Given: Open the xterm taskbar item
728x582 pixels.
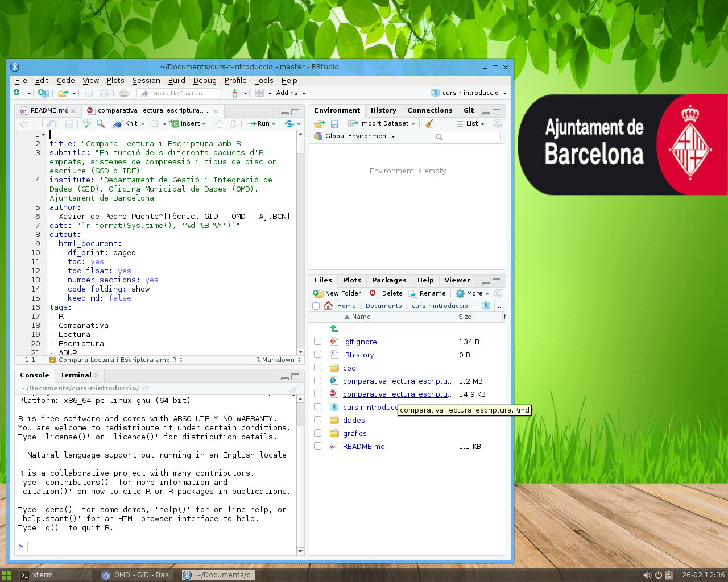Looking at the screenshot, I should tap(43, 575).
